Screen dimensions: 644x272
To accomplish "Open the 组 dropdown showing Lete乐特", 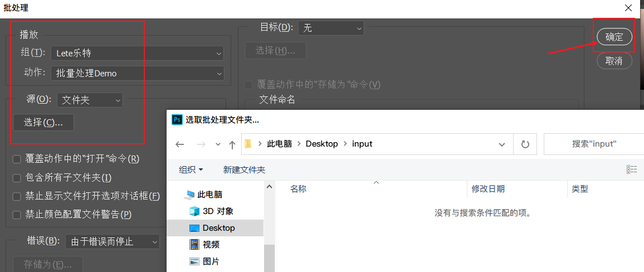I will click(x=137, y=54).
